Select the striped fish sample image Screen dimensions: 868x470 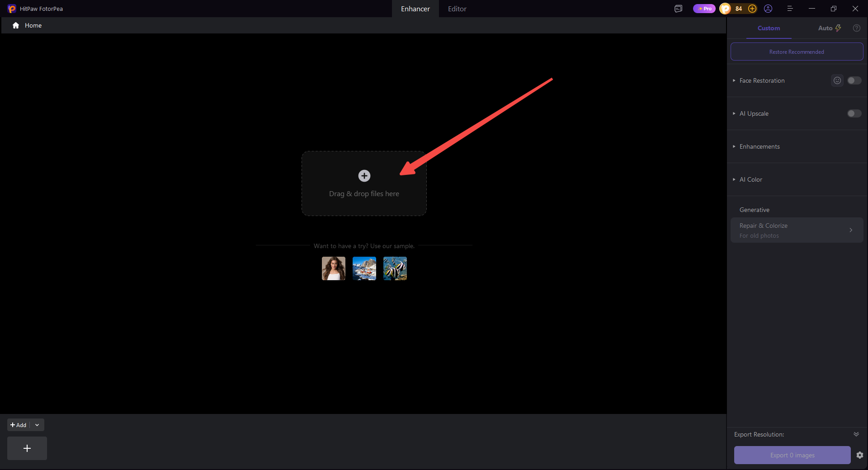pyautogui.click(x=395, y=268)
